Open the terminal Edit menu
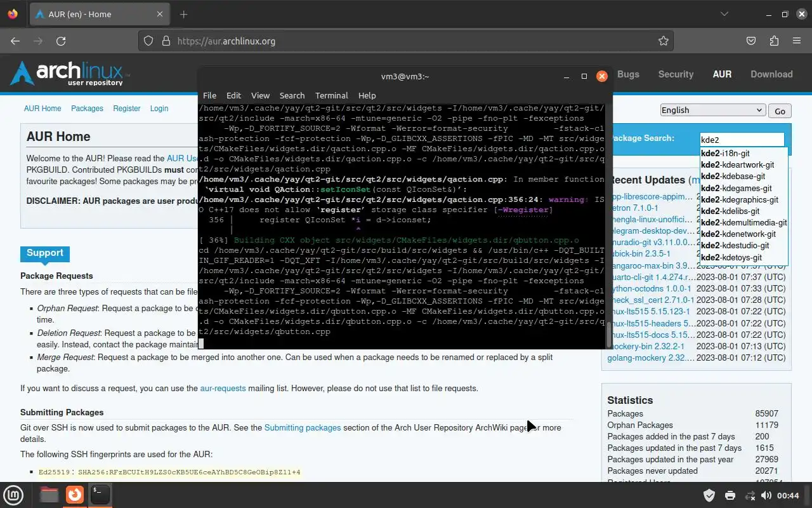 point(233,95)
